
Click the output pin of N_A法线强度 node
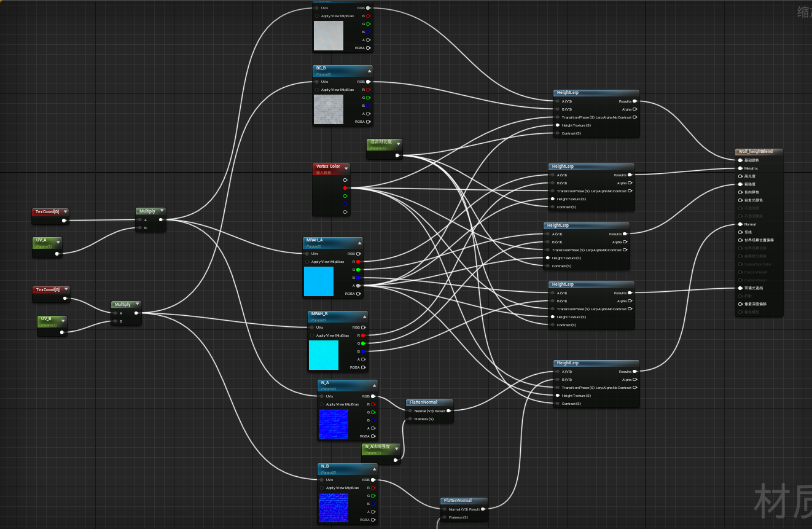pos(395,460)
